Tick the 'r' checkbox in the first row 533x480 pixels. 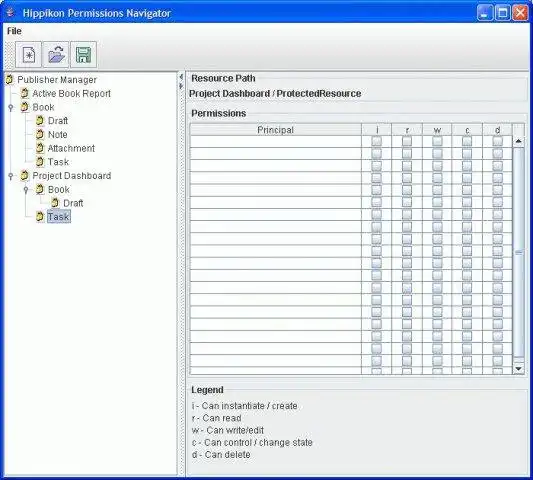pyautogui.click(x=407, y=141)
